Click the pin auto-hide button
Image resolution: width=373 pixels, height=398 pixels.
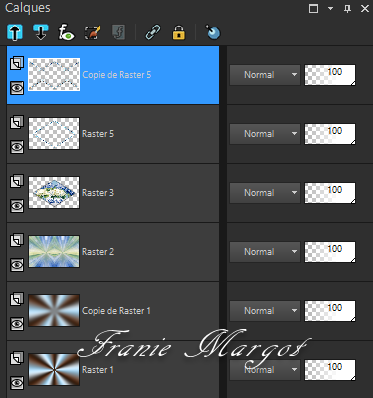pos(347,8)
